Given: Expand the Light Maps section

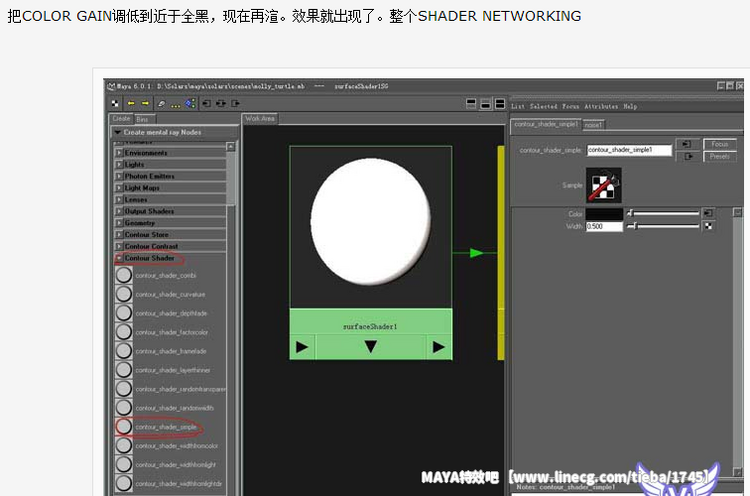Looking at the screenshot, I should 120,188.
